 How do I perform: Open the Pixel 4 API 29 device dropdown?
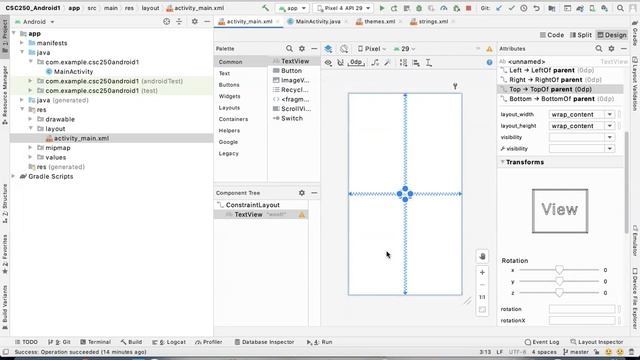tap(343, 8)
